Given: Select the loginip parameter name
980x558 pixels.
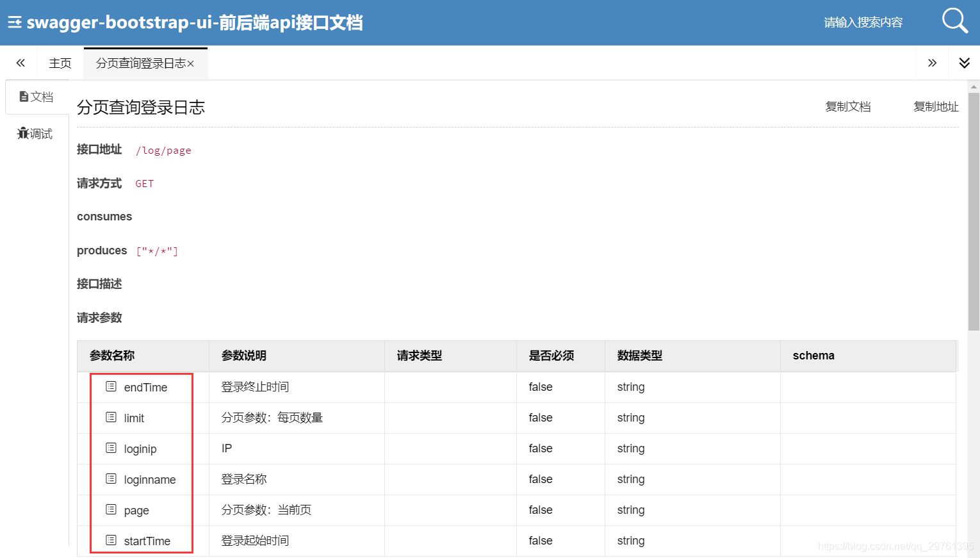Looking at the screenshot, I should [x=140, y=449].
